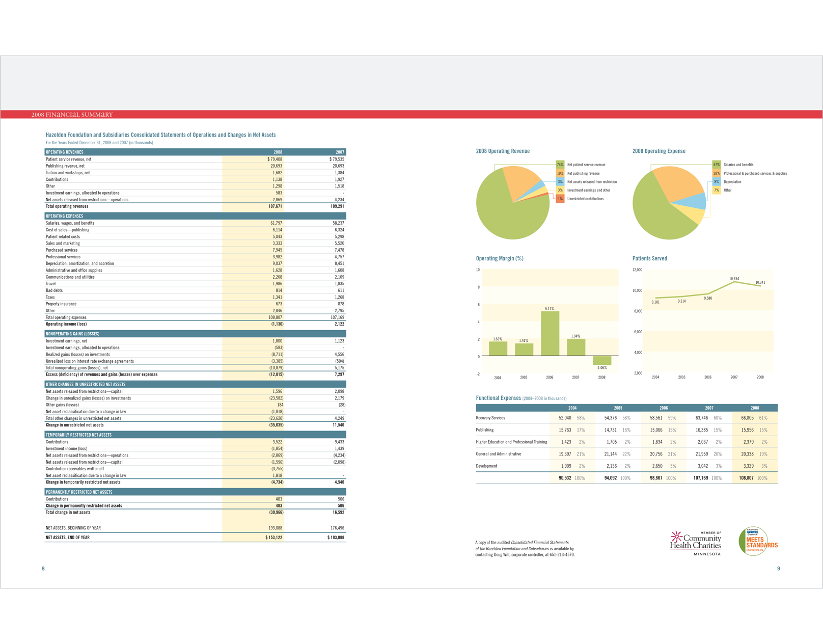Click the Operating Margin (%) chart title

(x=500, y=258)
